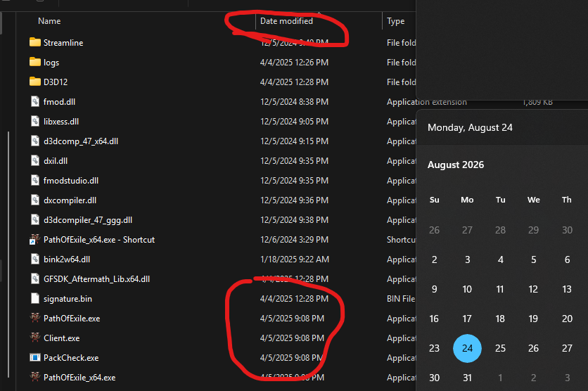Click Monday, August 24 date header
This screenshot has height=391, width=588.
pyautogui.click(x=470, y=127)
